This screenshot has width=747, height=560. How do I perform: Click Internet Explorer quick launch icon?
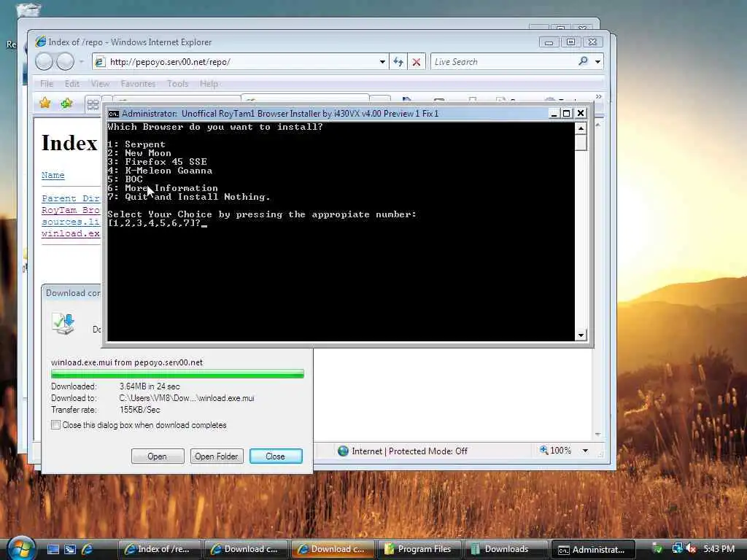click(88, 550)
